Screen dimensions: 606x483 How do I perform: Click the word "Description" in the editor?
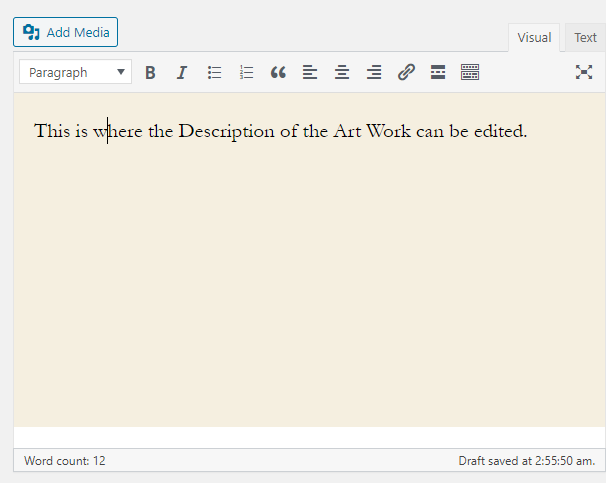click(x=226, y=132)
